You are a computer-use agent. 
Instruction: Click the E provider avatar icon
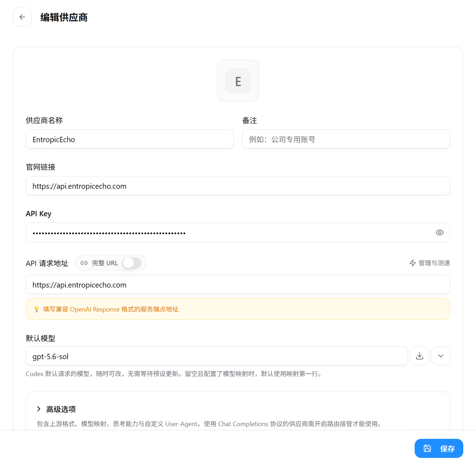click(x=238, y=81)
